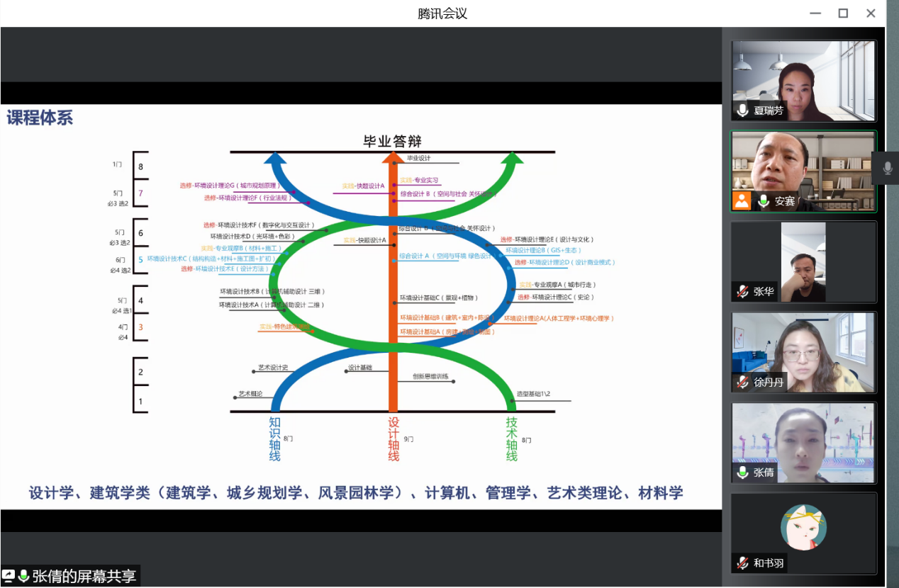Select 夏瑞芳's video thumbnail
Screen dimensions: 899x588
point(803,79)
